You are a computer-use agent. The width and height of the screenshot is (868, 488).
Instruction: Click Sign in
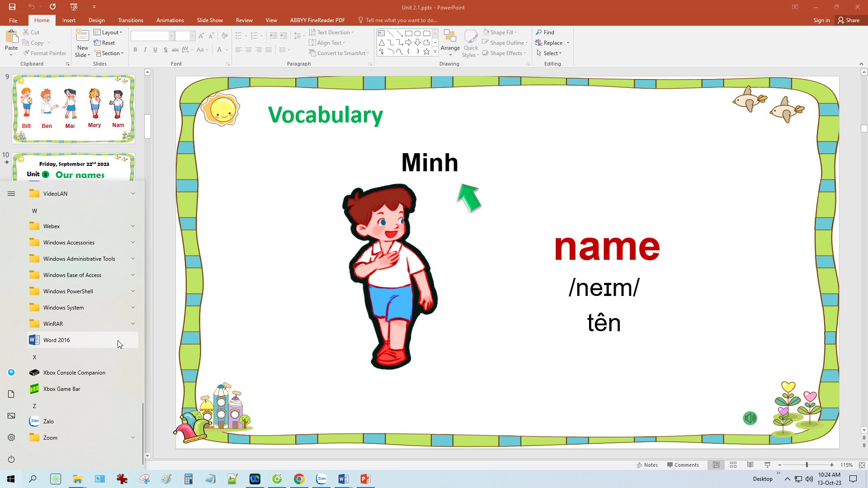tap(821, 20)
